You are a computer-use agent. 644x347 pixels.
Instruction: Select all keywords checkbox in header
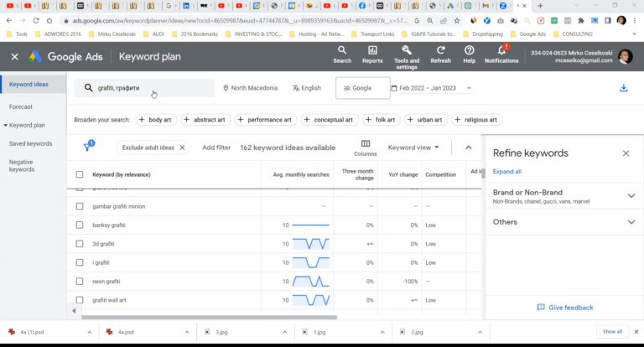click(x=80, y=174)
